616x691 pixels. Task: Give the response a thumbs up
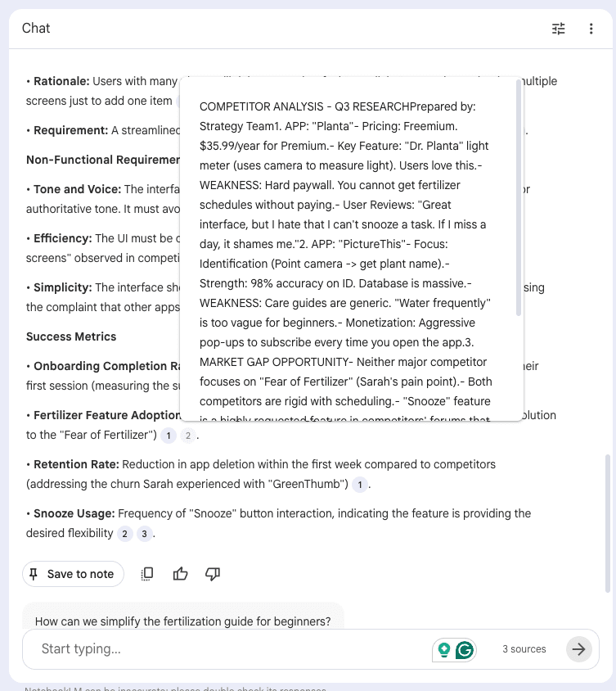click(x=180, y=574)
